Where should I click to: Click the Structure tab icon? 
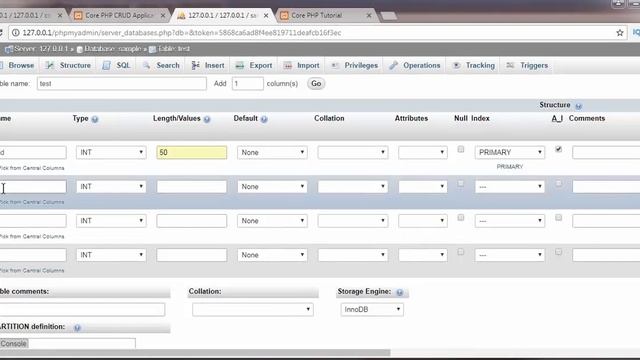[50, 65]
